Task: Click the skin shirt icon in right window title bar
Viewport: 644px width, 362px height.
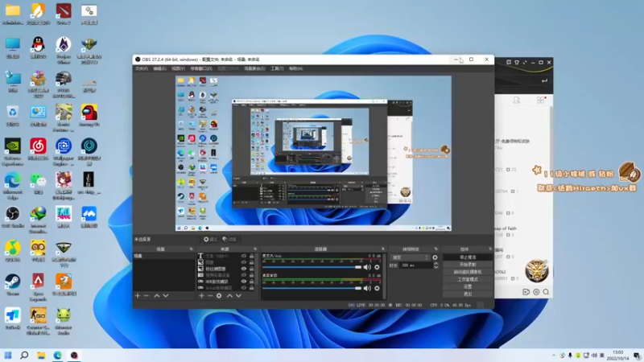Action: (x=517, y=63)
